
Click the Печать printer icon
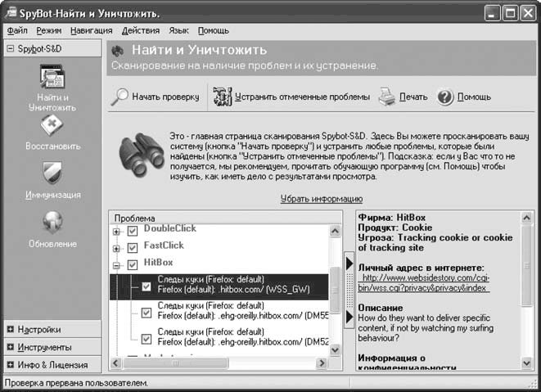[x=387, y=97]
